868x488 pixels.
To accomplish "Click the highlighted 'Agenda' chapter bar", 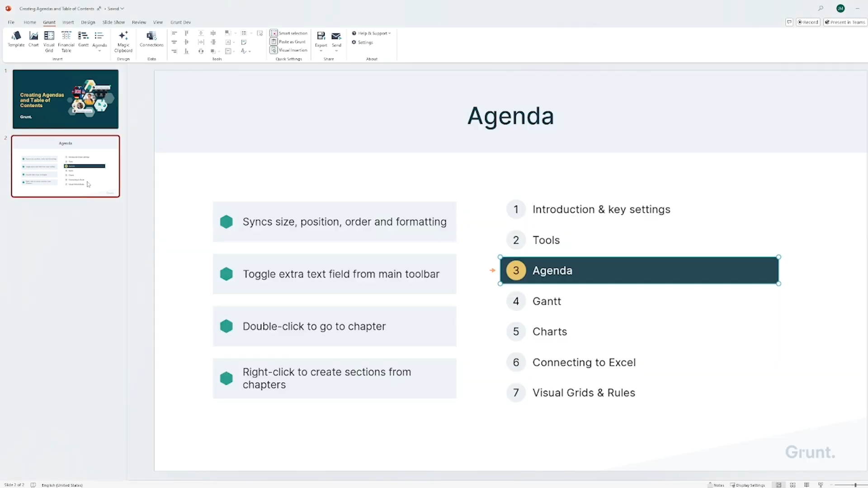I will tap(639, 270).
